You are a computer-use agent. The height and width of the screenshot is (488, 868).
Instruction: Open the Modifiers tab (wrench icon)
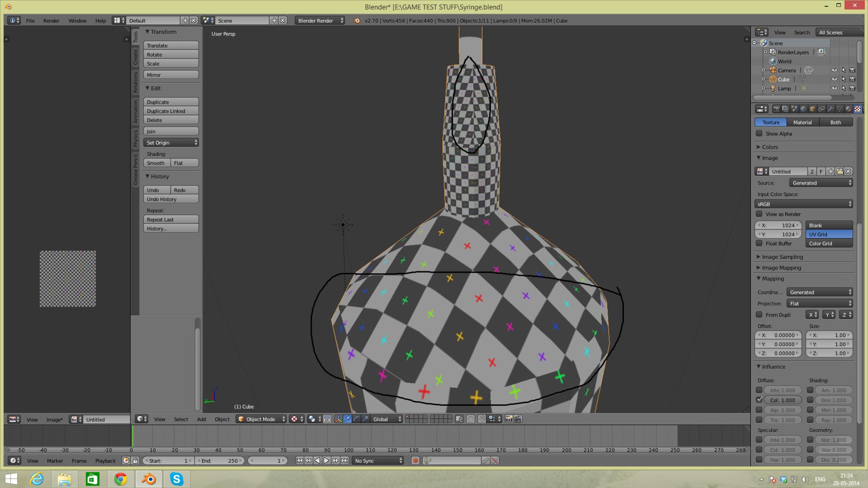pyautogui.click(x=830, y=109)
